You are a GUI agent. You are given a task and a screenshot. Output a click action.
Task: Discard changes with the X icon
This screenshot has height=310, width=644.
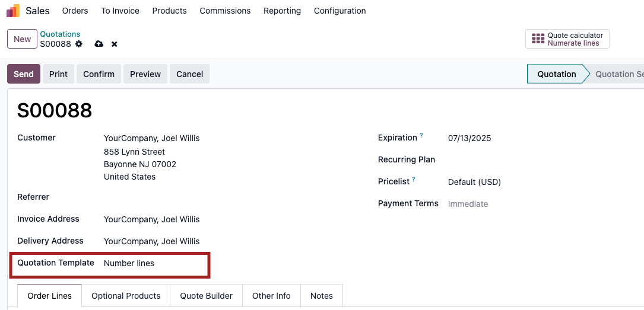click(114, 44)
